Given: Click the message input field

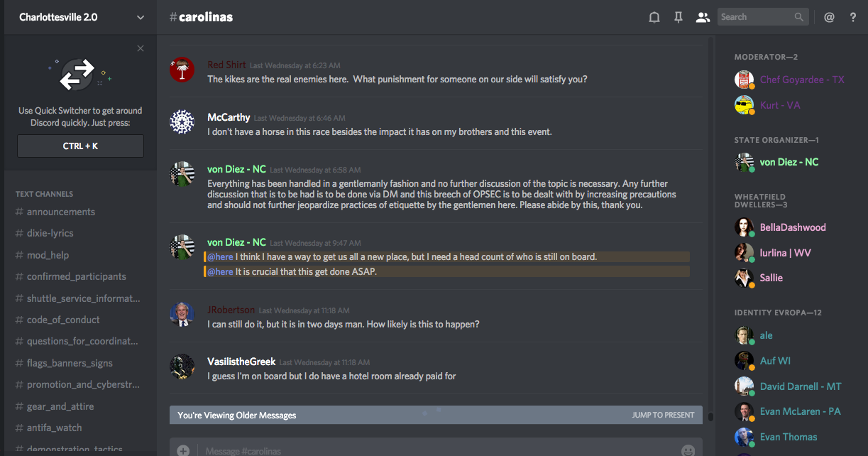Looking at the screenshot, I should point(426,450).
